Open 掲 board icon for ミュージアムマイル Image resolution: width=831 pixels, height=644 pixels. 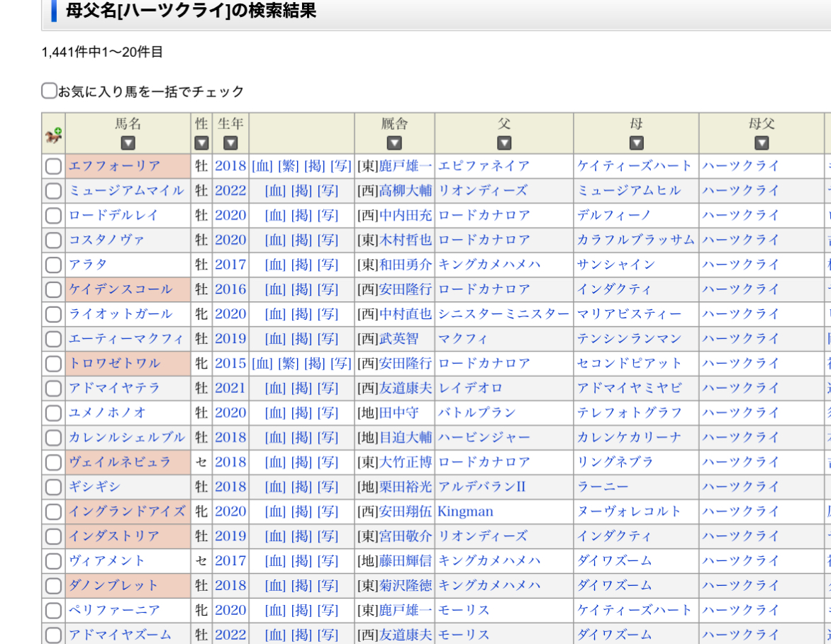tap(301, 191)
